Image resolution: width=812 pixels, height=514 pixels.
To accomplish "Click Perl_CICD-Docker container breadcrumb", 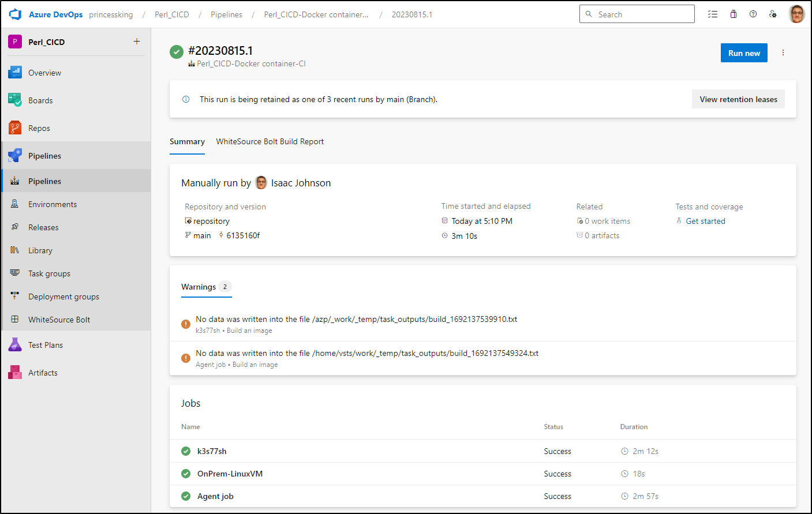I will 316,14.
